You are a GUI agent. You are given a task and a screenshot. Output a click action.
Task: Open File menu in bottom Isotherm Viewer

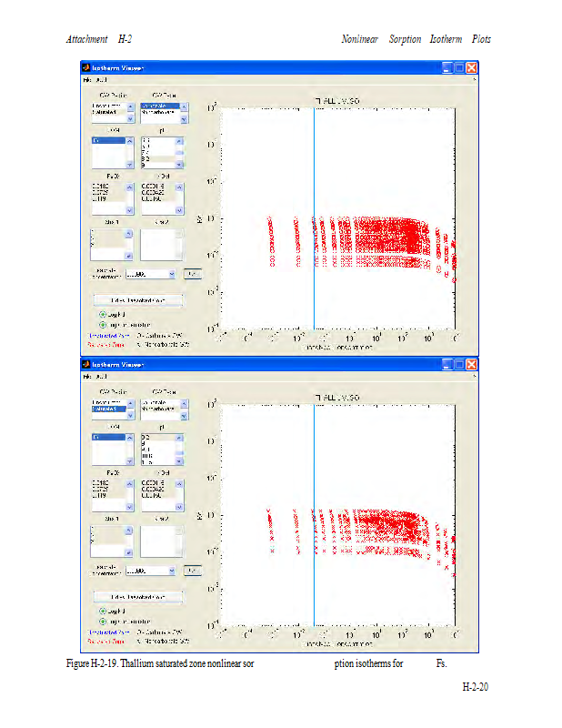pyautogui.click(x=87, y=376)
